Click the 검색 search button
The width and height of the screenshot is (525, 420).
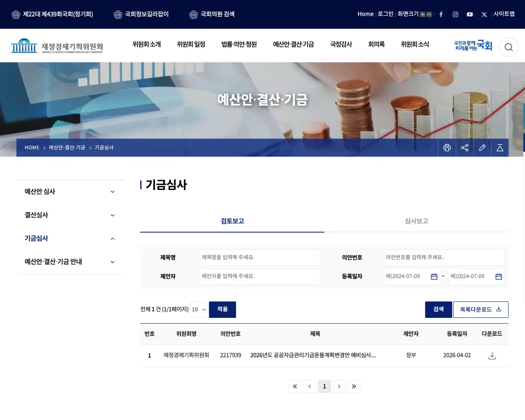[438, 310]
